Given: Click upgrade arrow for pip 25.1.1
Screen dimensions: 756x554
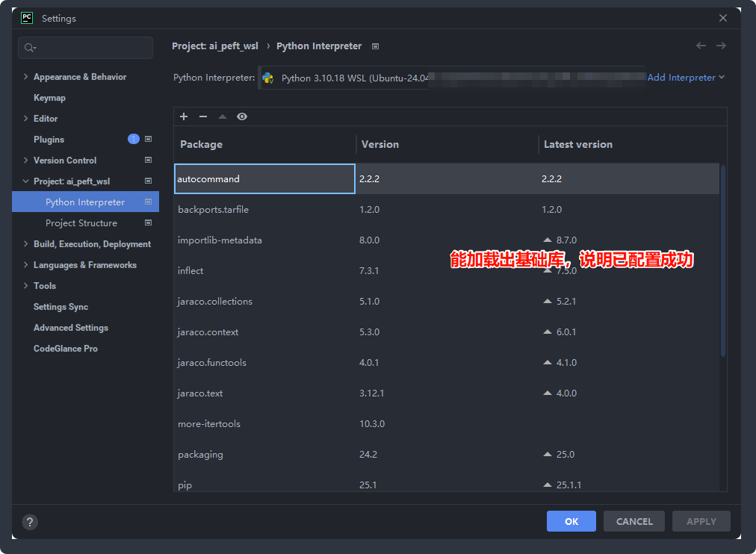Looking at the screenshot, I should pos(548,485).
